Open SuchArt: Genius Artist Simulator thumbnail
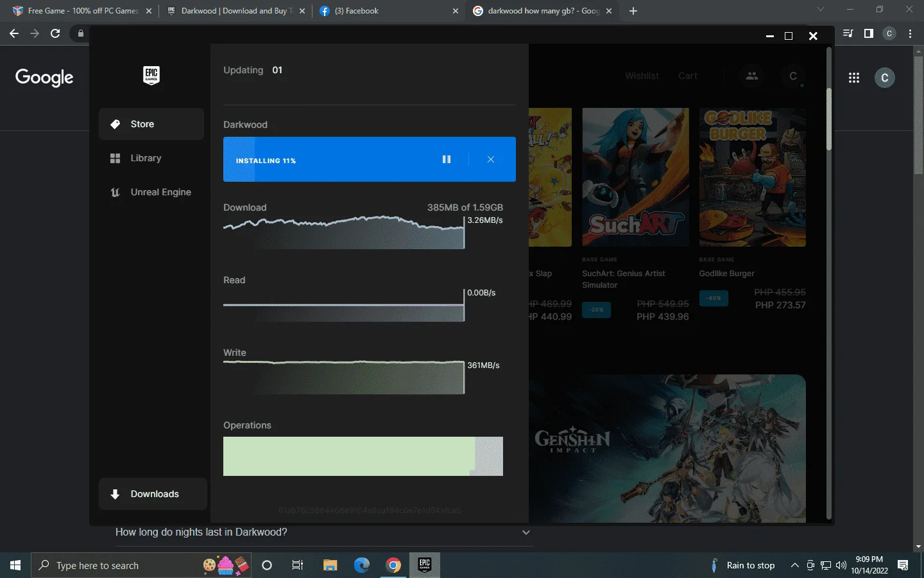924x578 pixels. pyautogui.click(x=635, y=177)
